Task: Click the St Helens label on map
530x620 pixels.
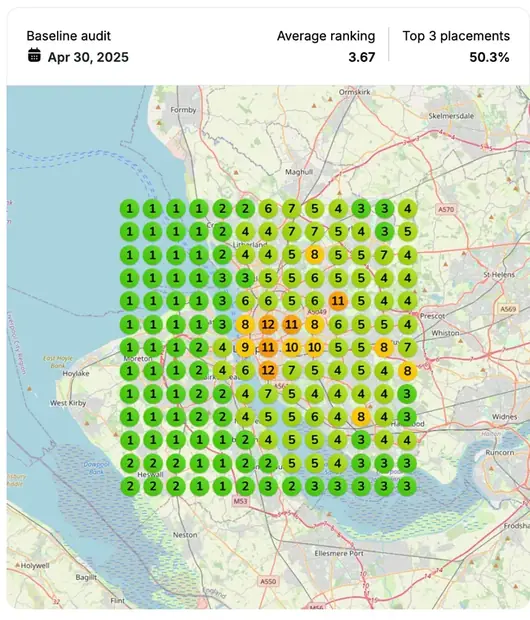Action: coord(499,274)
